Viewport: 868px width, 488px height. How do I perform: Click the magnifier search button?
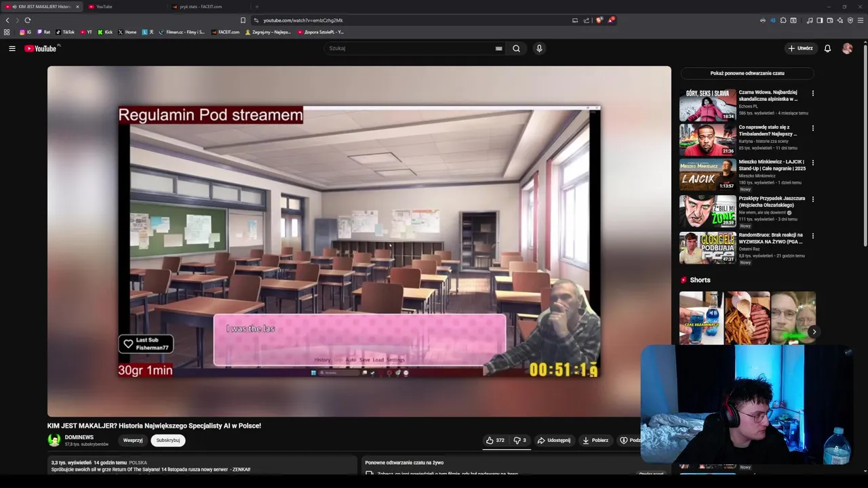pyautogui.click(x=516, y=48)
